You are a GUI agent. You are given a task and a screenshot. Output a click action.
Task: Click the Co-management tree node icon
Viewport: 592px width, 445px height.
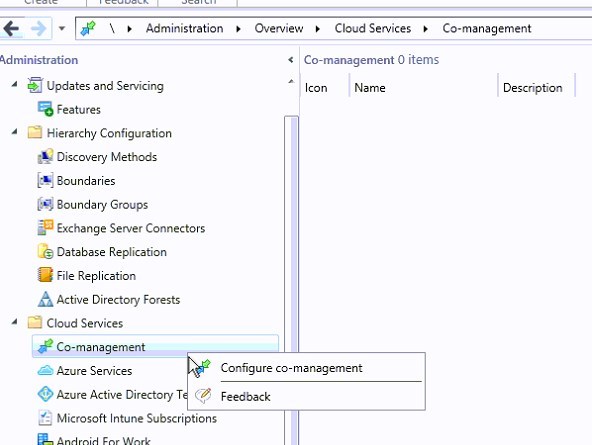[x=45, y=346]
